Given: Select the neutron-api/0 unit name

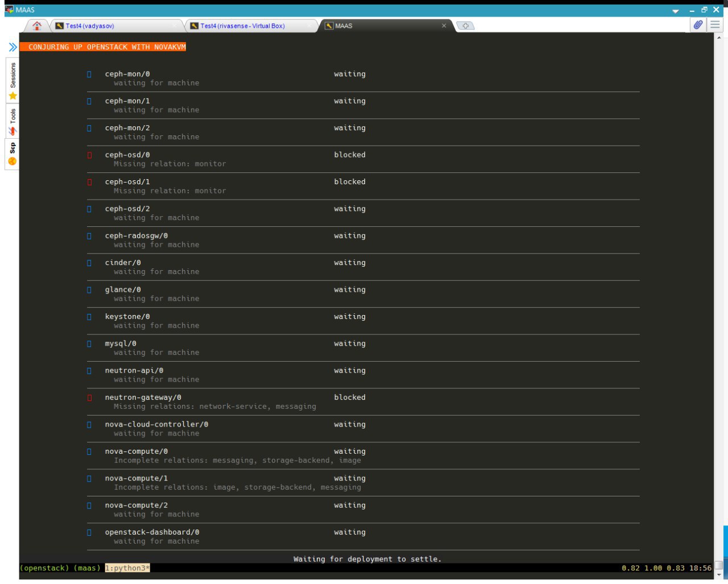Looking at the screenshot, I should [134, 371].
